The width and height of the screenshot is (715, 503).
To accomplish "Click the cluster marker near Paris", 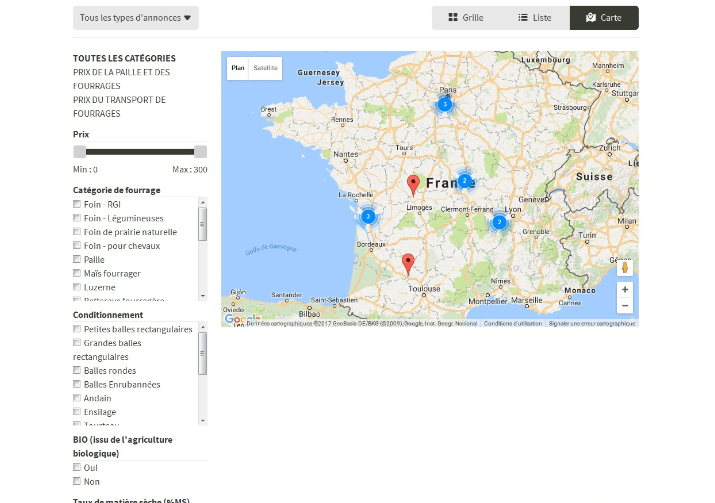I will click(x=445, y=103).
